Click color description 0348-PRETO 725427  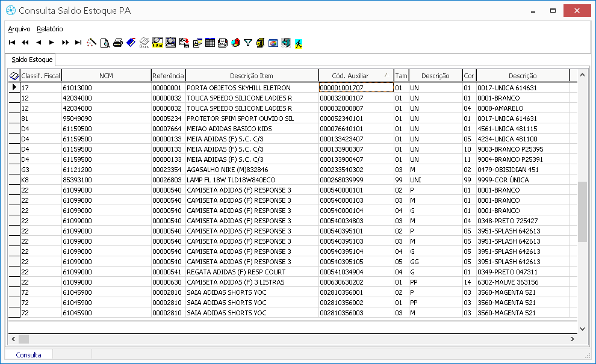coord(523,221)
